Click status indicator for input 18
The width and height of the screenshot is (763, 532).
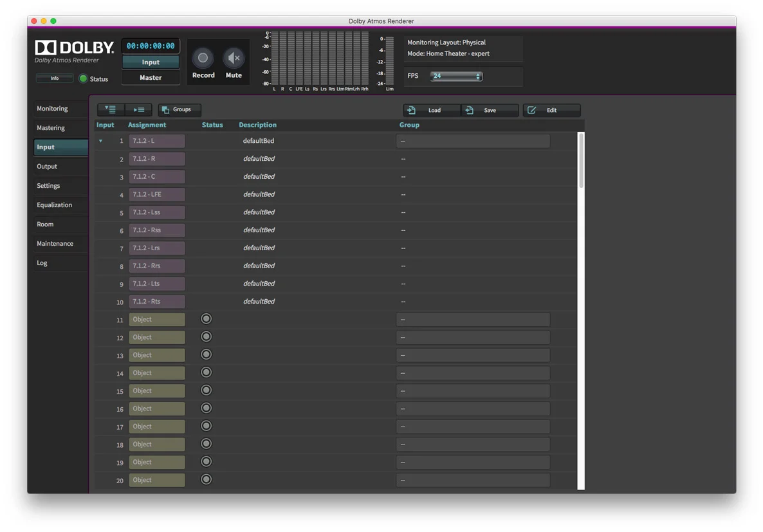(x=207, y=444)
